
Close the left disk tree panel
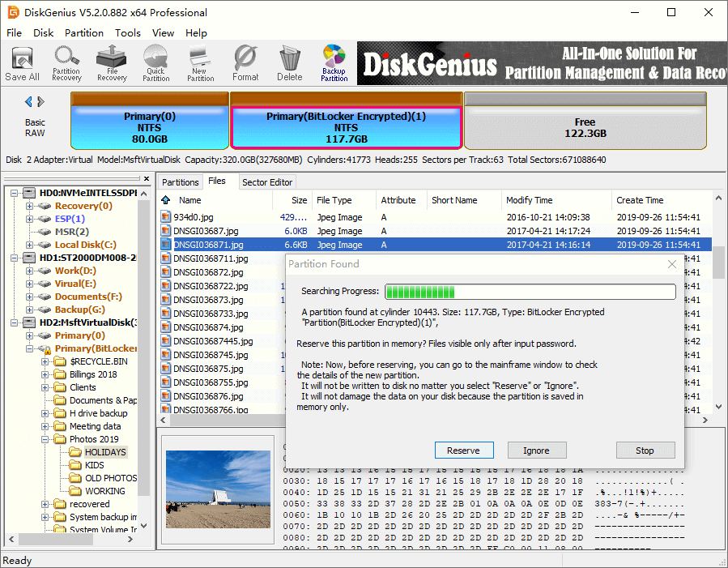(x=146, y=179)
